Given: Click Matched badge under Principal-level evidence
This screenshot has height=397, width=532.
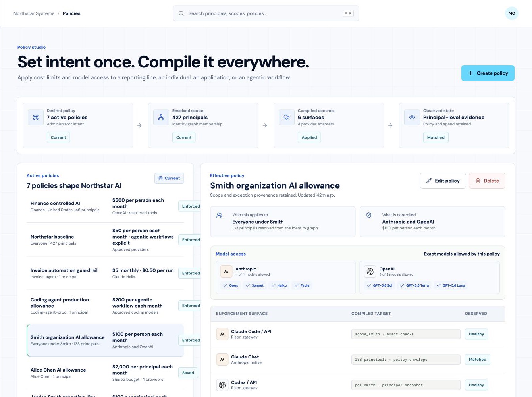Looking at the screenshot, I should click(x=436, y=137).
